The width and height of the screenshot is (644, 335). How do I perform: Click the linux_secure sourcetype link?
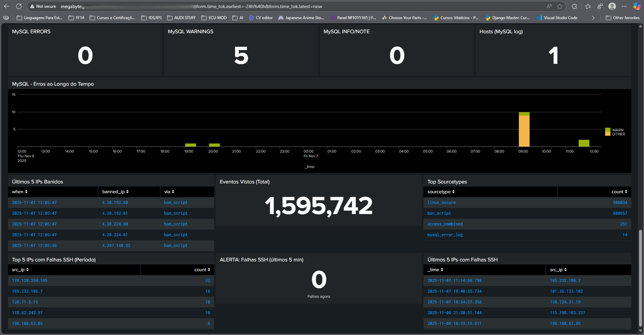click(441, 203)
